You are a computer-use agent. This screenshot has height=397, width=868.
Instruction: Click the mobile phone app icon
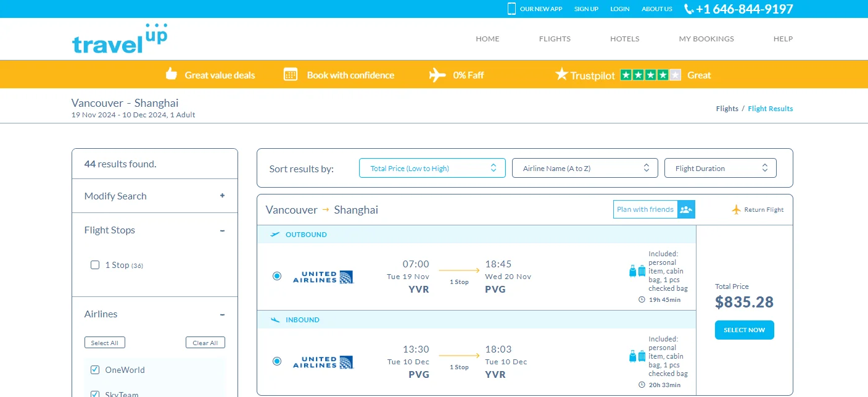511,9
